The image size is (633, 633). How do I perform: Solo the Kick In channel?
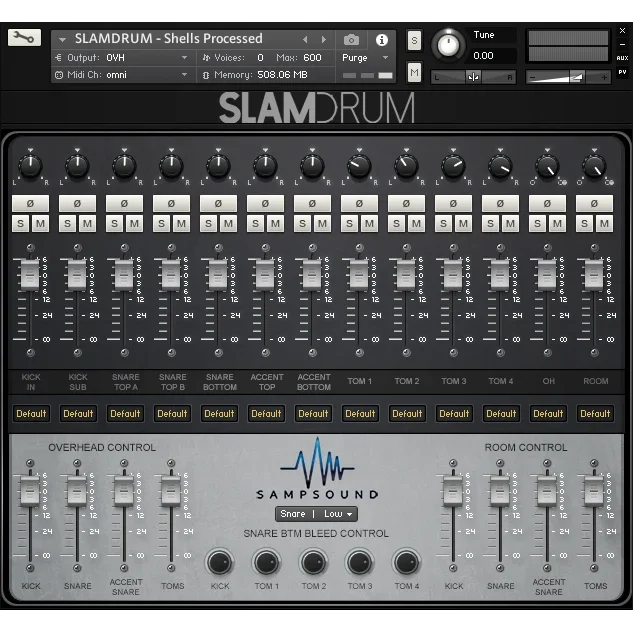(x=21, y=223)
